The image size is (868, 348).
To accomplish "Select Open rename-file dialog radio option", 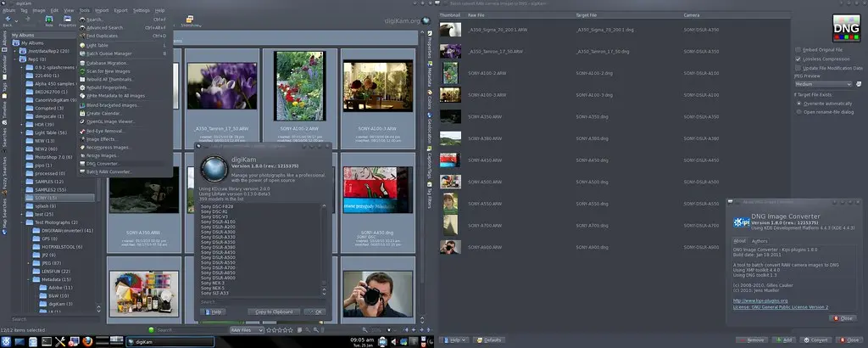I will 798,112.
